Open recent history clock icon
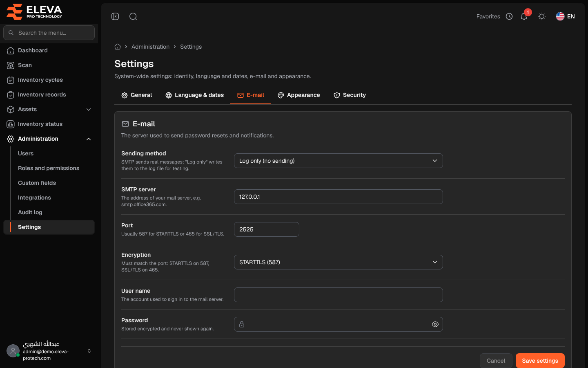588x368 pixels. pyautogui.click(x=509, y=16)
